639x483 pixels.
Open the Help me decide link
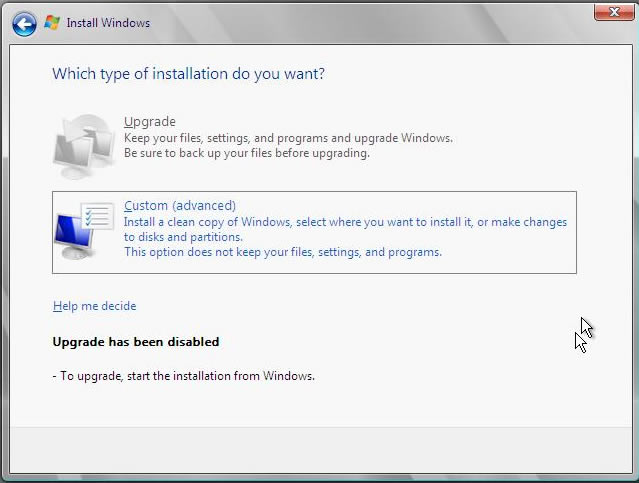[x=94, y=306]
